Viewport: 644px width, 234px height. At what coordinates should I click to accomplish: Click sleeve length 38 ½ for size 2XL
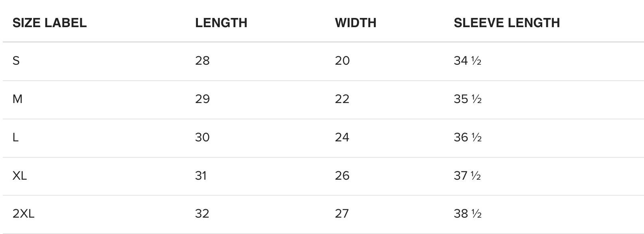coord(467,214)
